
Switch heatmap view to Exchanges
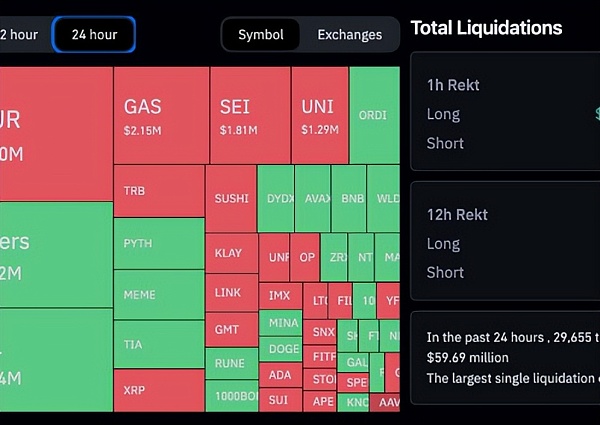(349, 35)
